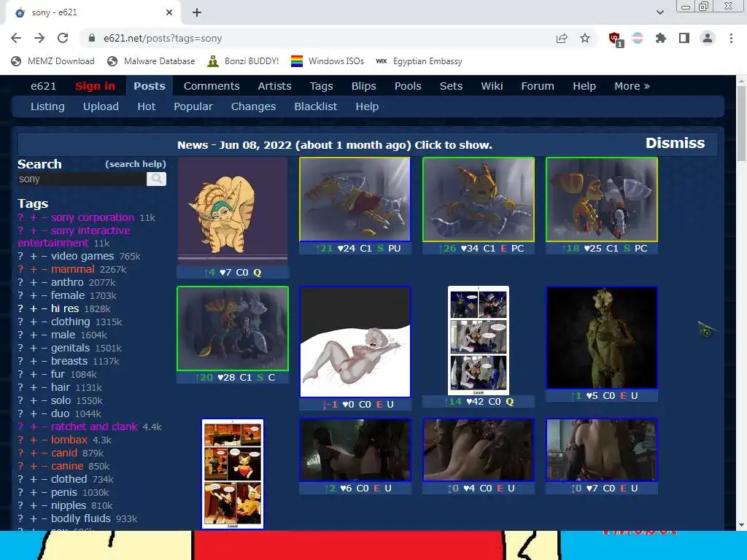747x560 pixels.
Task: Focus the tag search field containing 'sony'
Action: click(x=82, y=179)
